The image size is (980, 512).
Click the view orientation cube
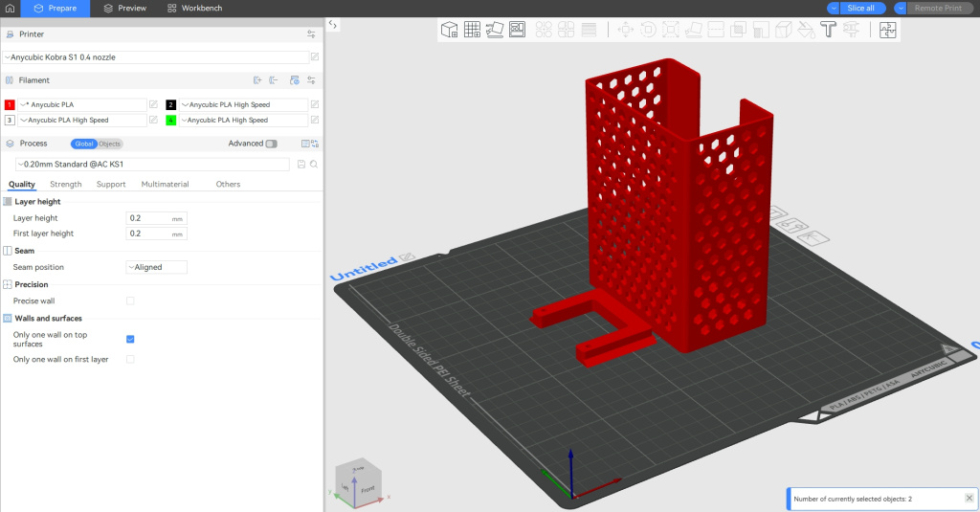point(358,482)
